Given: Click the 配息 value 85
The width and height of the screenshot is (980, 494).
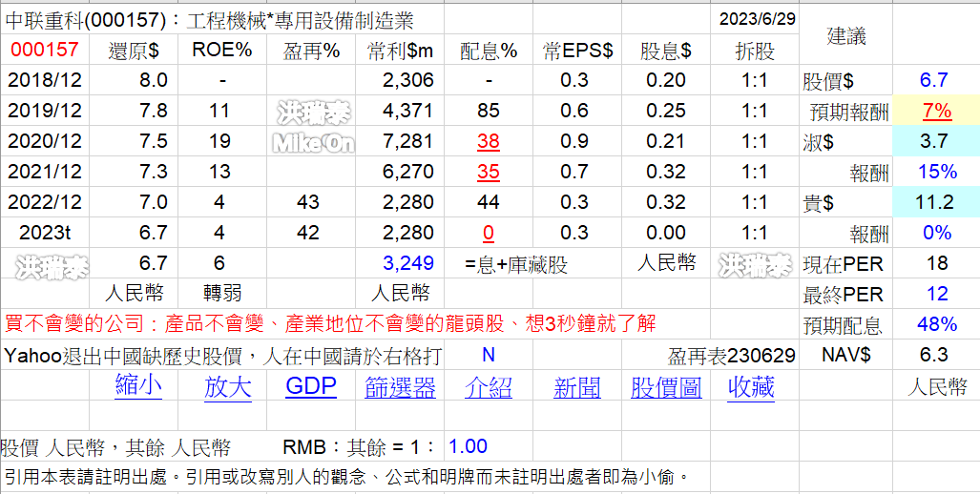Looking at the screenshot, I should (x=489, y=111).
